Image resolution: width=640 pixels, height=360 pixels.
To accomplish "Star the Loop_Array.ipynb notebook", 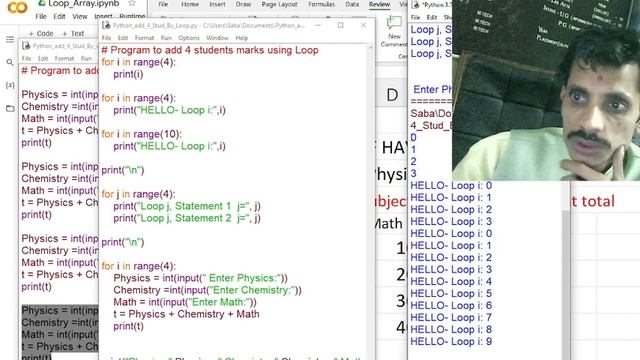I will [132, 3].
